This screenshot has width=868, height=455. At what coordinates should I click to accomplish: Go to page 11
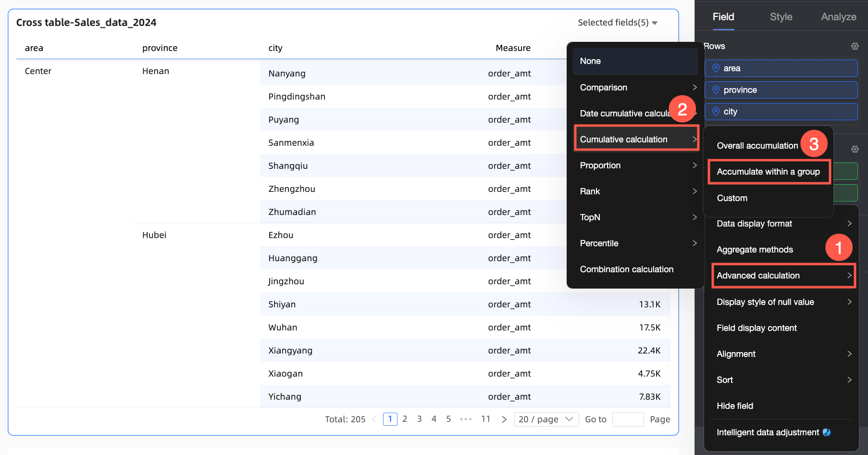click(x=486, y=419)
